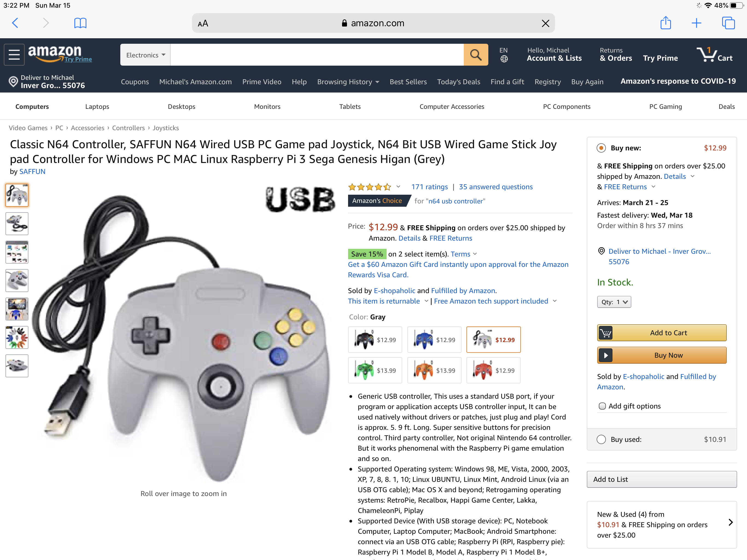
Task: Go back with Safari back arrow
Action: tap(15, 23)
